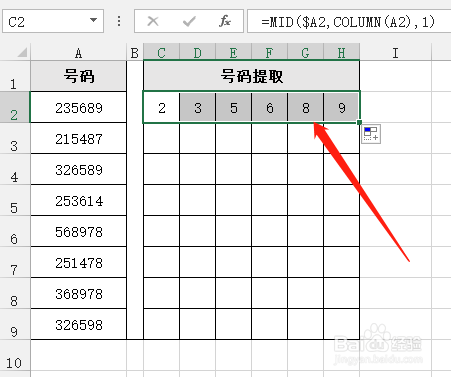Select empty cell B2 in narrow column

pyautogui.click(x=135, y=107)
